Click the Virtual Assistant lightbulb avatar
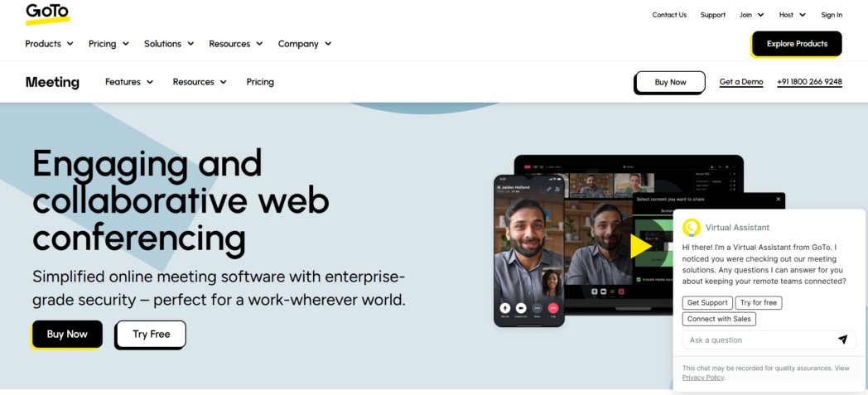Image resolution: width=868 pixels, height=395 pixels. 692,228
